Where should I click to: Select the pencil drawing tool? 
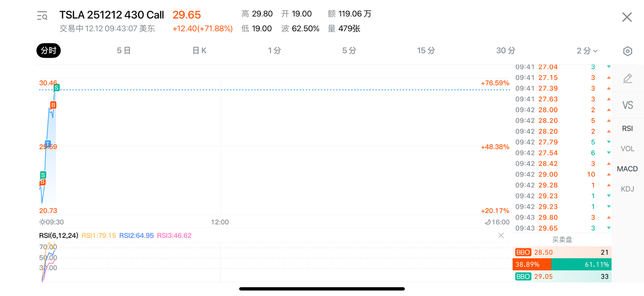(627, 79)
